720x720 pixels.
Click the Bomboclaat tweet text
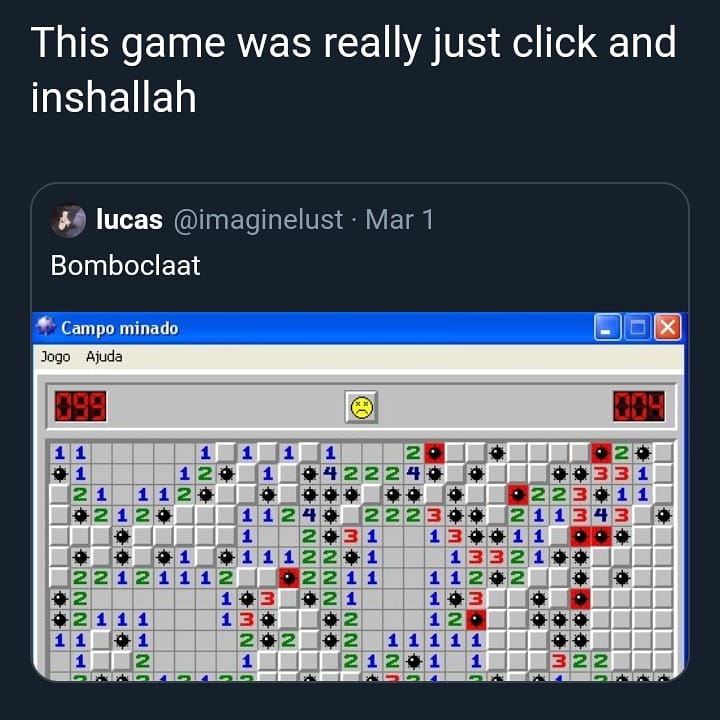click(x=125, y=265)
